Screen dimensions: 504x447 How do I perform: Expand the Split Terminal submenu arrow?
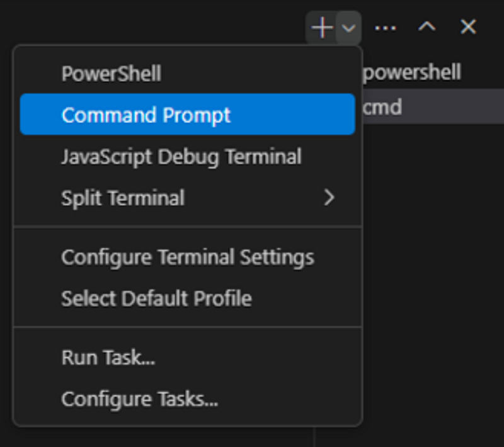point(329,198)
